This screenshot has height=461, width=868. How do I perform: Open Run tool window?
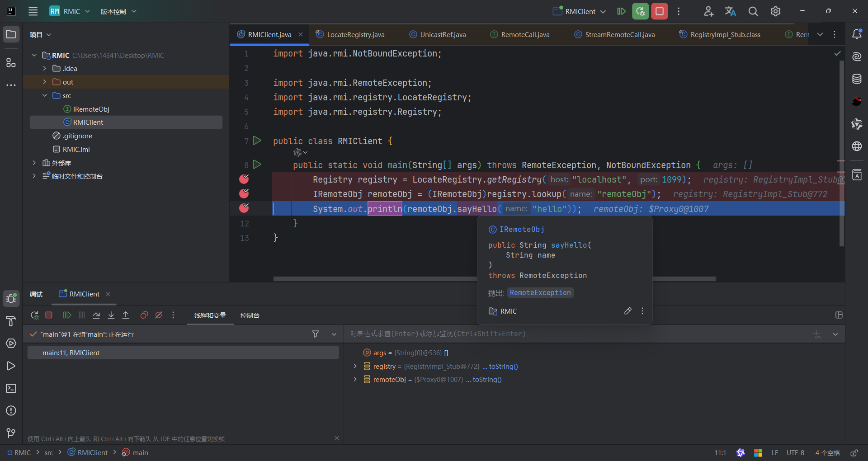pyautogui.click(x=11, y=366)
